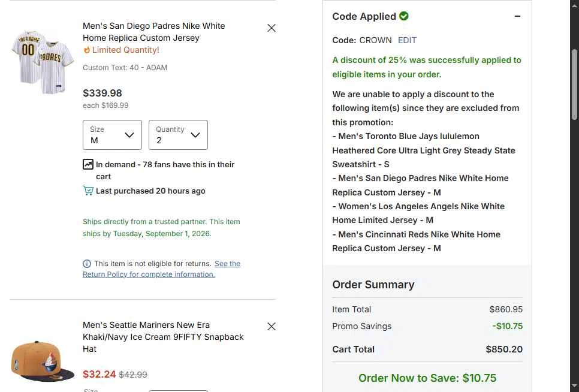Click the last purchased cart icon
579x392 pixels.
point(88,191)
